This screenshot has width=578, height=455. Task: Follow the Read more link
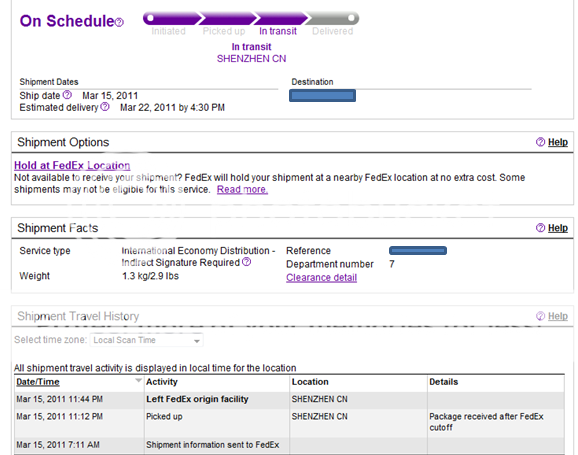click(242, 190)
